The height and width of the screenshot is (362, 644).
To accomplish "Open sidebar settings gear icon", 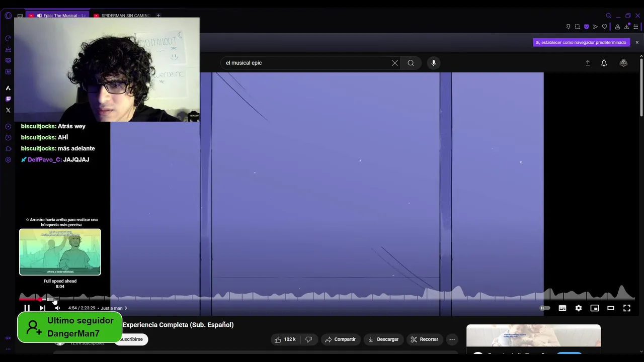I will 8,160.
